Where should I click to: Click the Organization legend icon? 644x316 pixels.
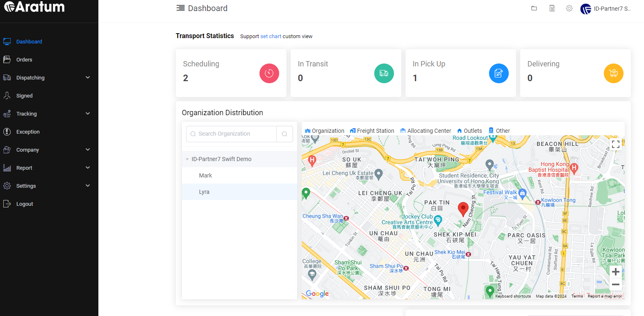click(x=308, y=131)
